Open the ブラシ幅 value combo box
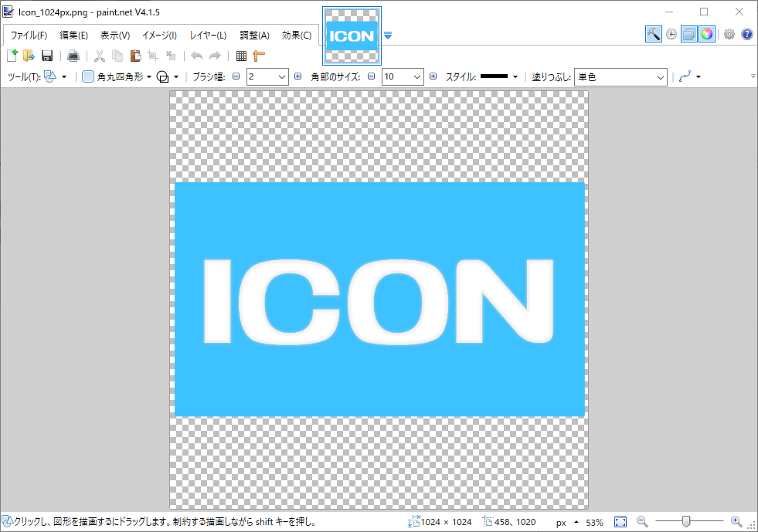758x532 pixels. point(267,77)
